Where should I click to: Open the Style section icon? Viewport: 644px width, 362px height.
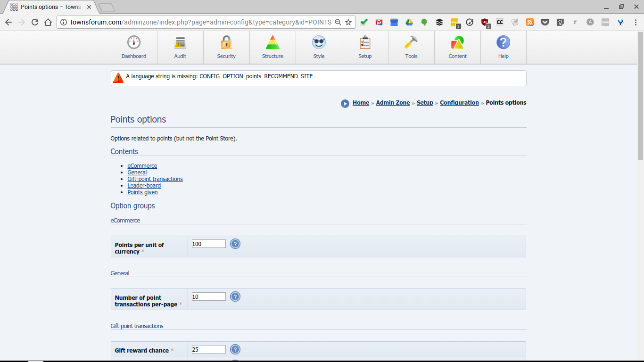click(319, 47)
